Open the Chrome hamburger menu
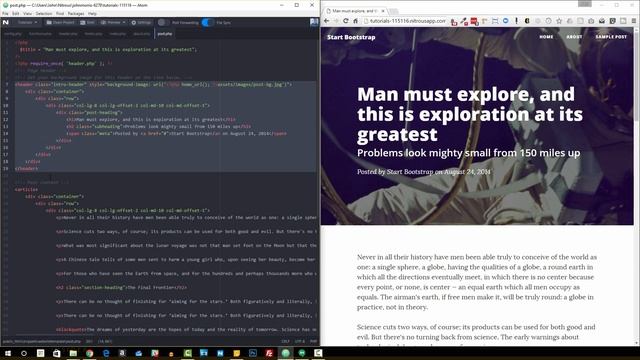The width and height of the screenshot is (640, 360). point(634,21)
